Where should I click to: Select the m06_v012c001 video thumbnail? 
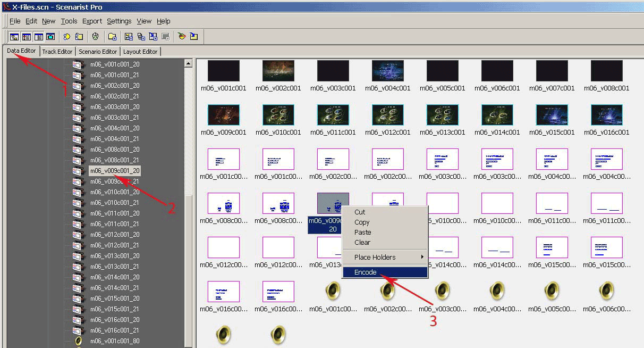[388, 115]
